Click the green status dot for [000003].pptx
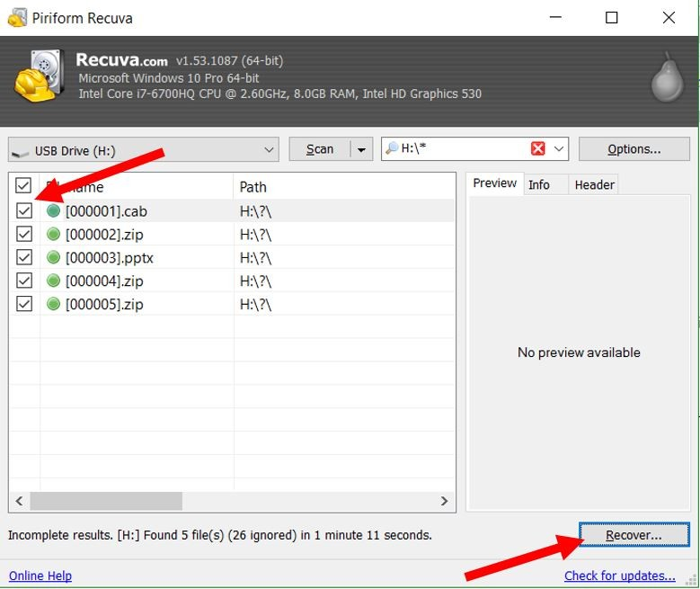The image size is (700, 589). (53, 257)
